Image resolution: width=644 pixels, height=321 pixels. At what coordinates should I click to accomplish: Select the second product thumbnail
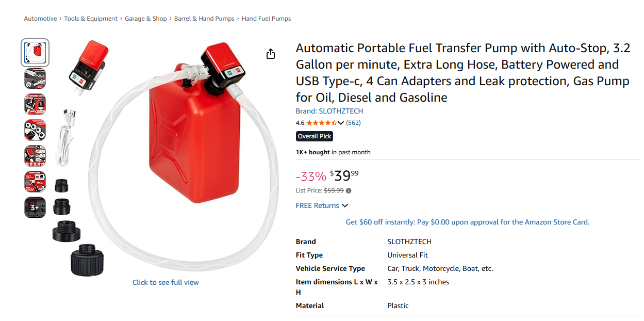click(x=35, y=78)
